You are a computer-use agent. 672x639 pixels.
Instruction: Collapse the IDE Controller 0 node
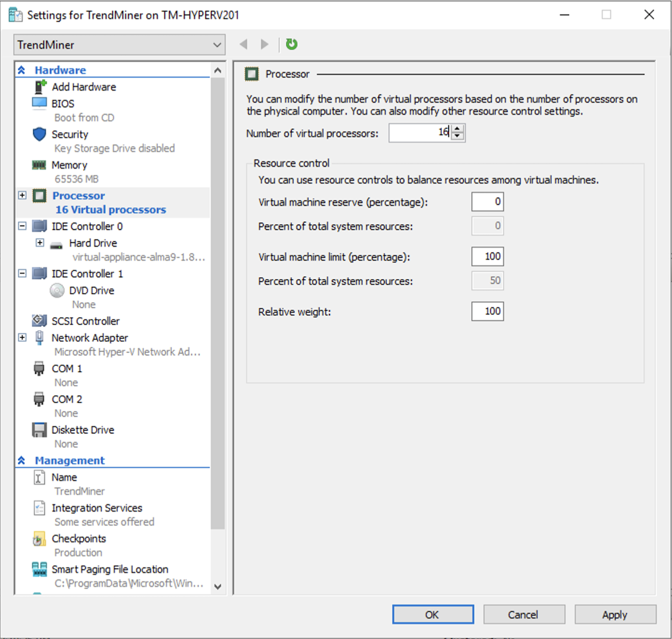[22, 226]
